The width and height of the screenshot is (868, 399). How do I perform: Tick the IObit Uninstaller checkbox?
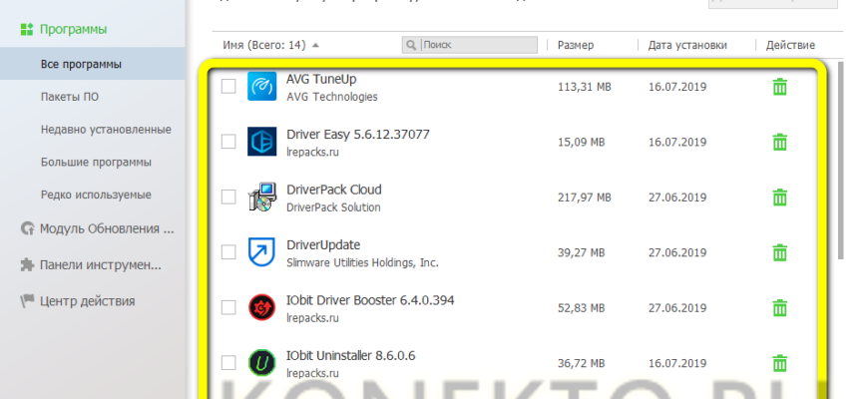point(228,363)
